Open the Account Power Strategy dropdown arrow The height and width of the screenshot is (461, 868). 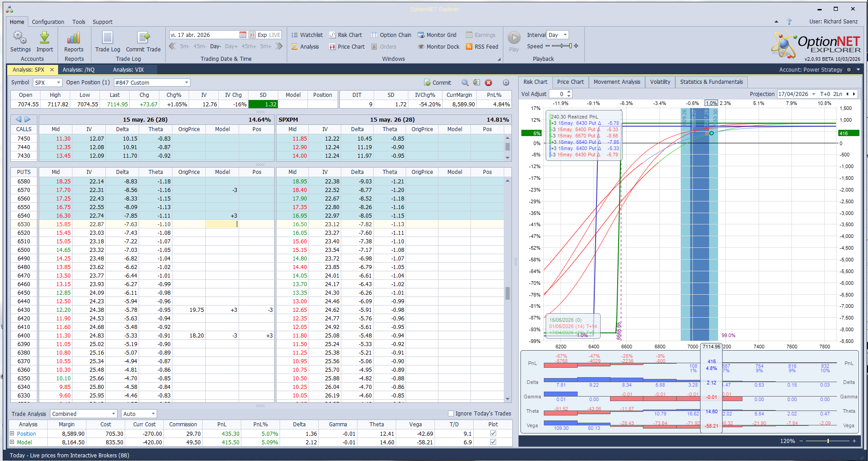coord(858,69)
